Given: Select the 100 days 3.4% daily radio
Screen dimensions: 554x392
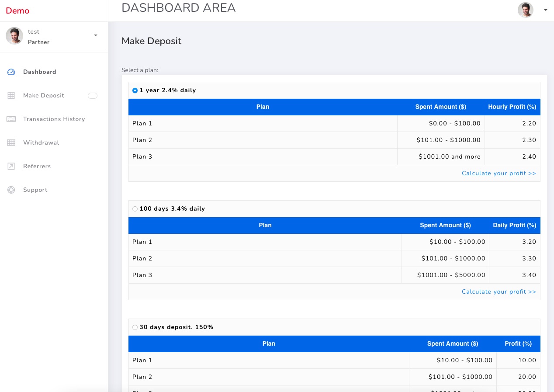Looking at the screenshot, I should click(x=135, y=209).
